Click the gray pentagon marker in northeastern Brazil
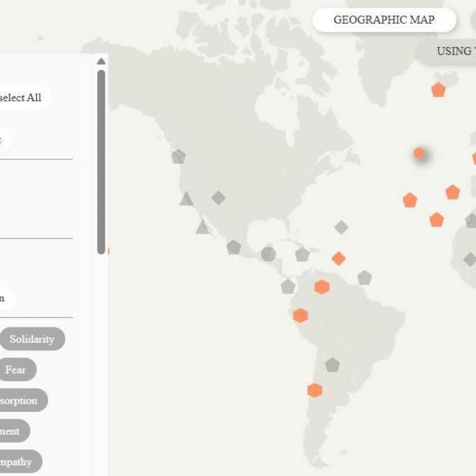The height and width of the screenshot is (476, 476). (x=364, y=277)
